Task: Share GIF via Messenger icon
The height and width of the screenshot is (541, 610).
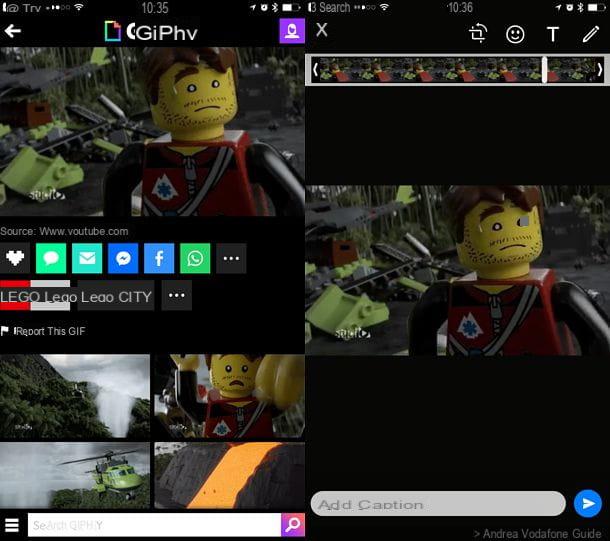Action: [123, 258]
